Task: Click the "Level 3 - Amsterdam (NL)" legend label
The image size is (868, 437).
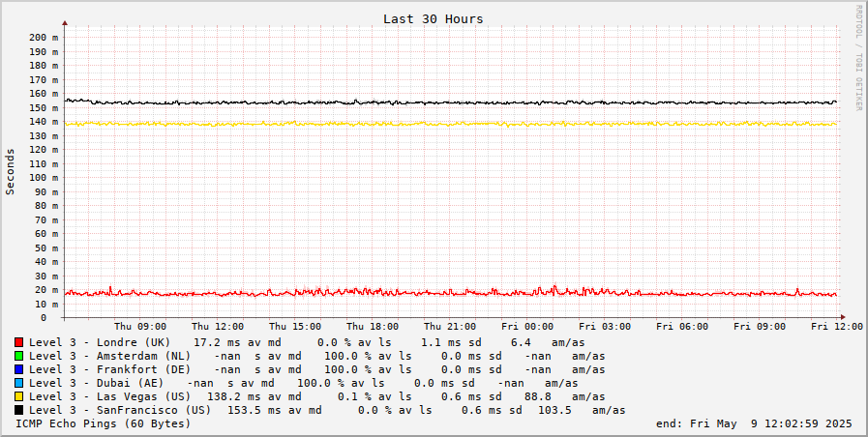Action: (x=109, y=356)
